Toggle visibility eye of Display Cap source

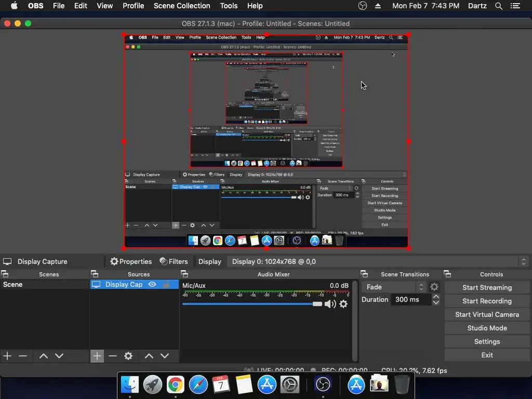click(x=152, y=284)
